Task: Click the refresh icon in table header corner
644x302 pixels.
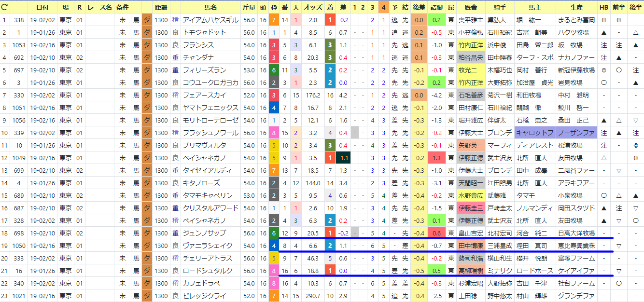Action: coord(5,7)
